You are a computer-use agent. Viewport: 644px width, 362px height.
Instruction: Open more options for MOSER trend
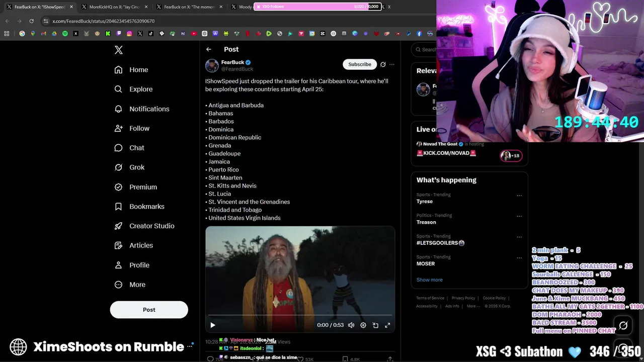519,258
